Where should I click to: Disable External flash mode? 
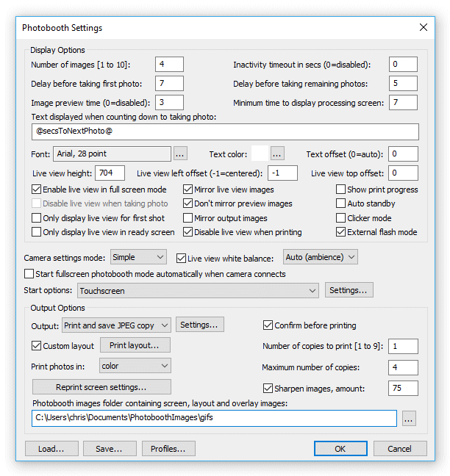[x=341, y=232]
